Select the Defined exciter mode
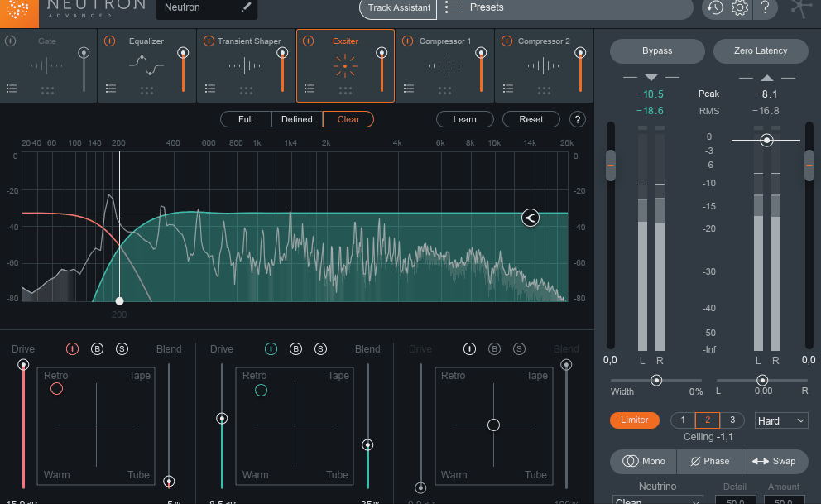Viewport: 821px width, 504px height. pos(297,119)
